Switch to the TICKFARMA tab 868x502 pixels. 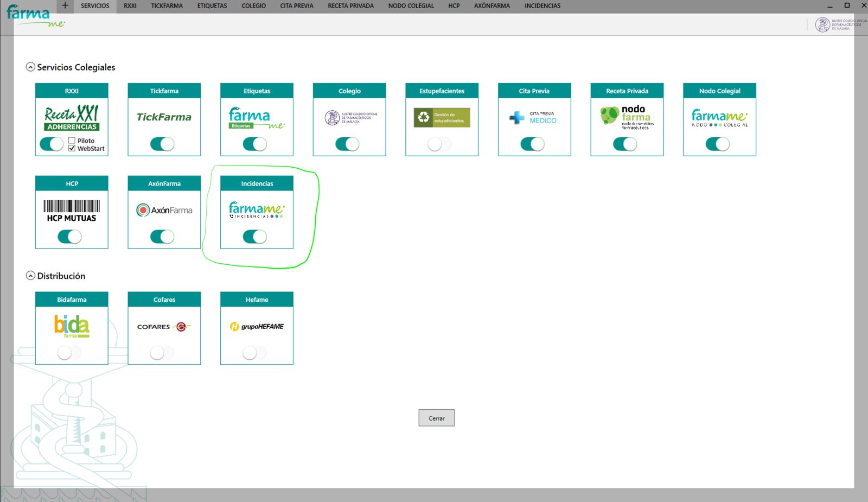pyautogui.click(x=167, y=6)
